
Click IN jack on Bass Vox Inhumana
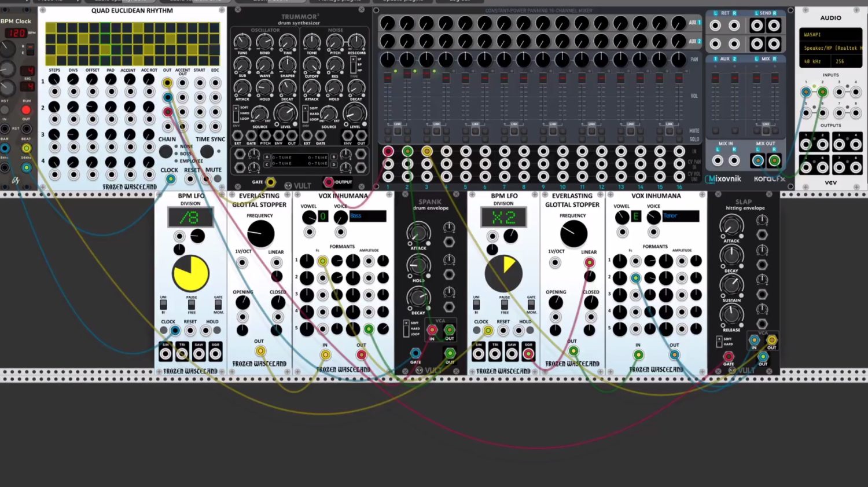coord(325,354)
